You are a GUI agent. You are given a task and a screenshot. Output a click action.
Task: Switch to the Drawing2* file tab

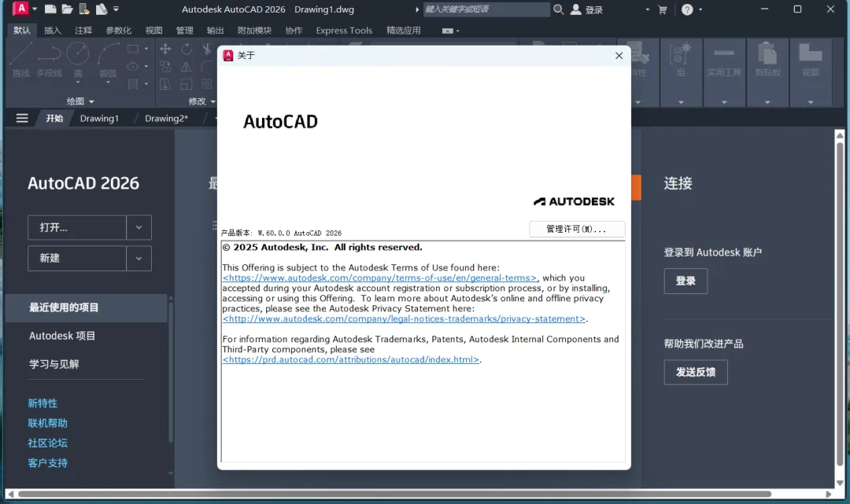[166, 118]
